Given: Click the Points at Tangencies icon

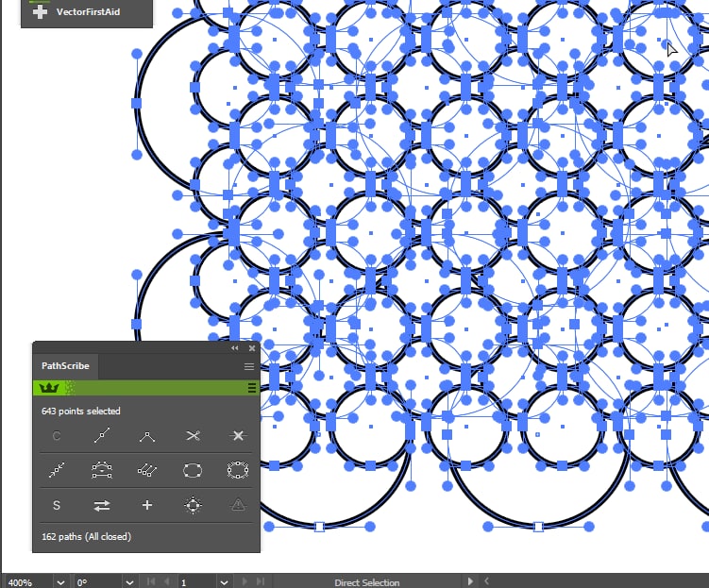Looking at the screenshot, I should pyautogui.click(x=194, y=505).
